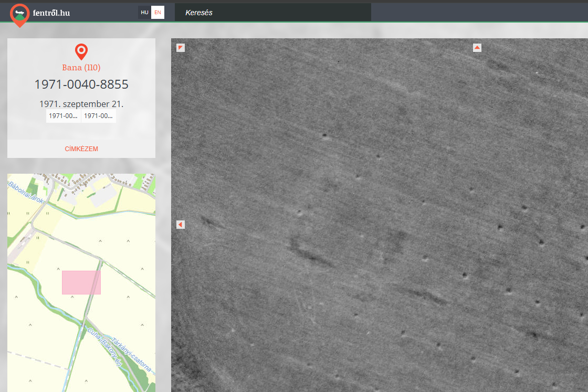
Task: Switch site language to English (EN)
Action: pos(157,13)
